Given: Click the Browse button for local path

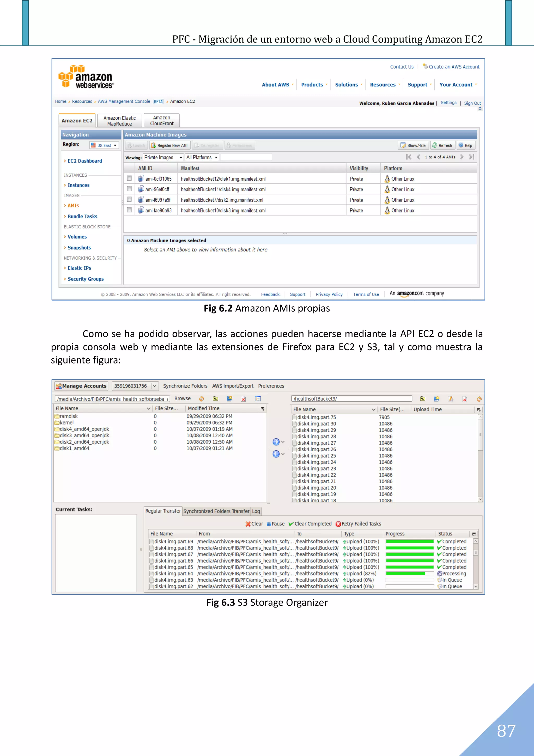Looking at the screenshot, I should click(182, 398).
